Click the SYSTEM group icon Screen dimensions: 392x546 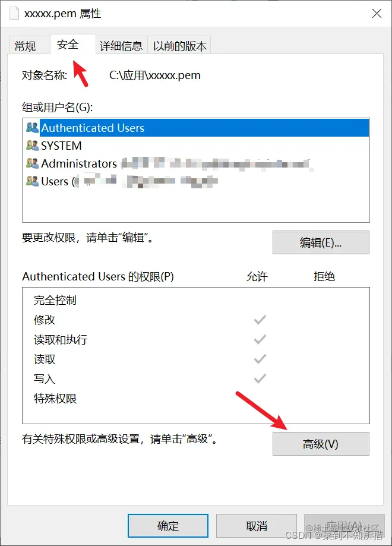[33, 145]
